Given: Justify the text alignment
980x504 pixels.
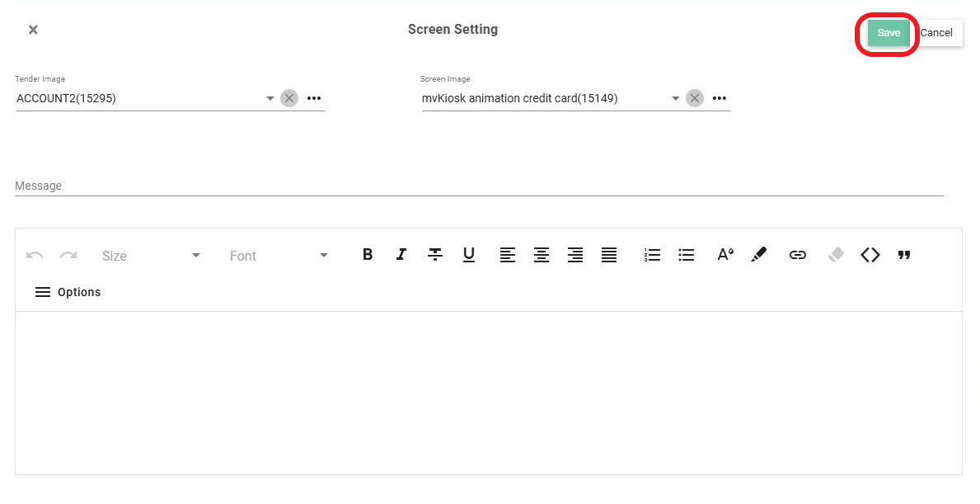Looking at the screenshot, I should [x=609, y=255].
